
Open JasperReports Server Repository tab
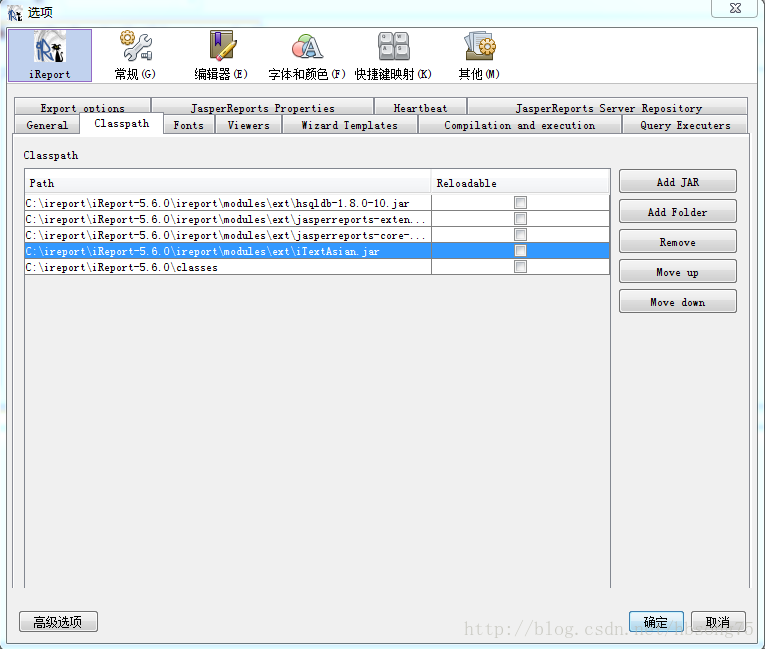coord(608,107)
